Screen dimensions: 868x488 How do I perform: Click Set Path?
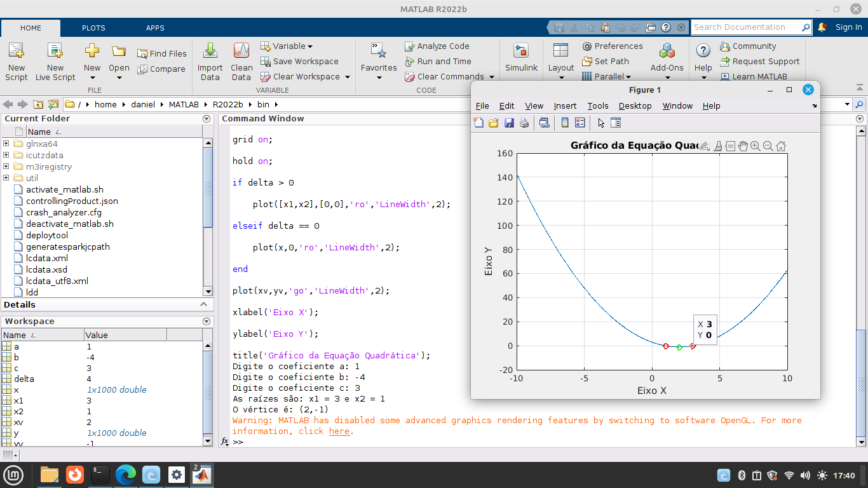(x=605, y=61)
